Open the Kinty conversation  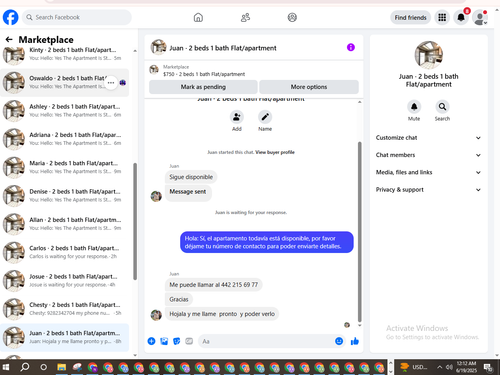pos(64,54)
